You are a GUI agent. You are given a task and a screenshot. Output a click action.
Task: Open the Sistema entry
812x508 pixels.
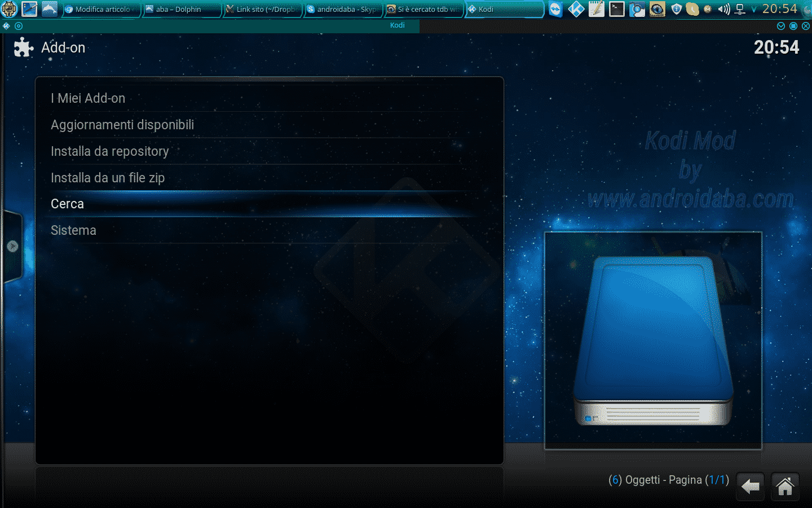point(269,230)
